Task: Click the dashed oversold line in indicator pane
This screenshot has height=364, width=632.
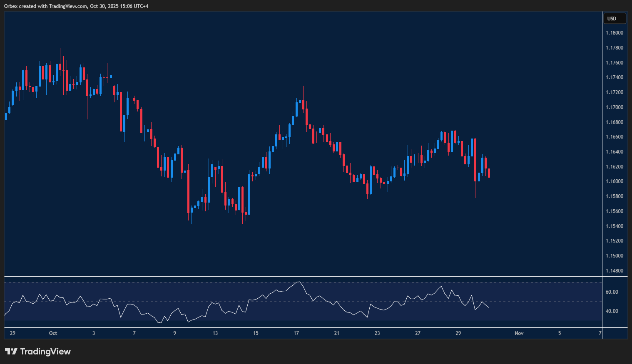Action: [291, 321]
